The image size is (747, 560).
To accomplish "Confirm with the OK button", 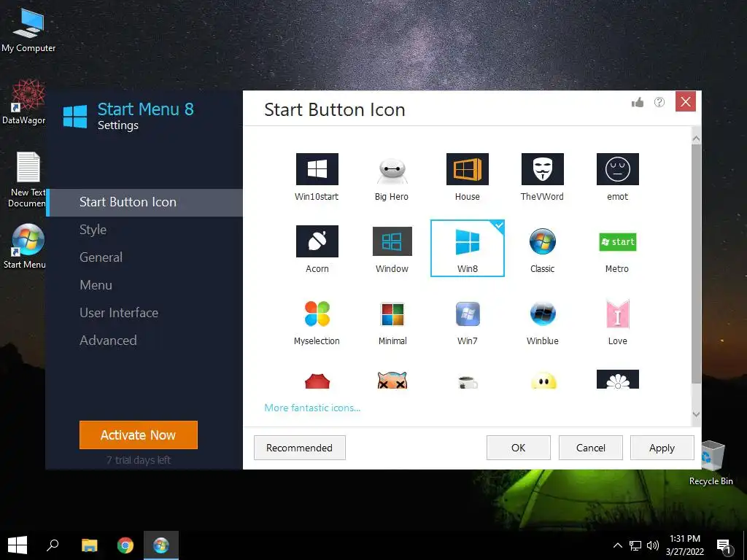I will click(519, 448).
